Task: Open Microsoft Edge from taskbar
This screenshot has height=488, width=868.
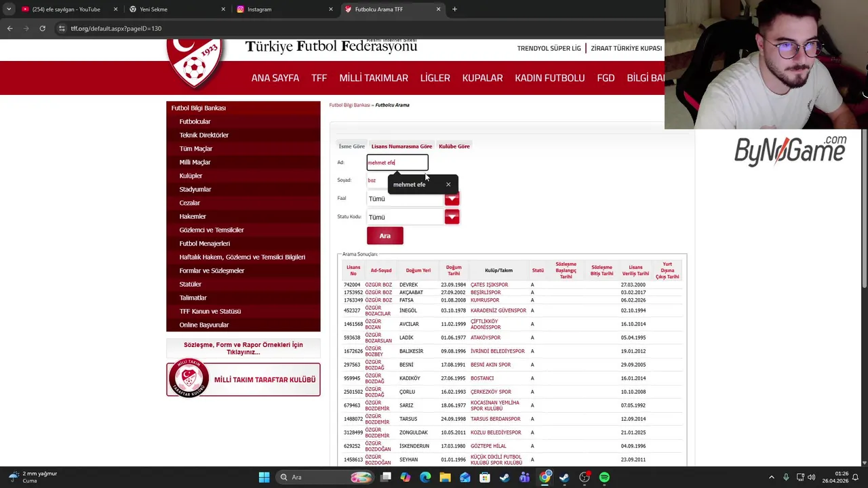Action: [x=425, y=477]
